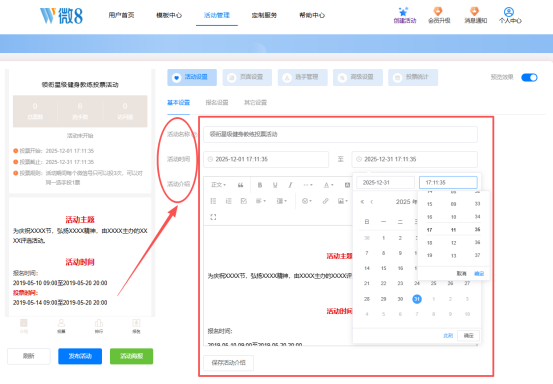Open the 消息通知 icon
Viewport: 553px width, 384px height.
(x=475, y=15)
